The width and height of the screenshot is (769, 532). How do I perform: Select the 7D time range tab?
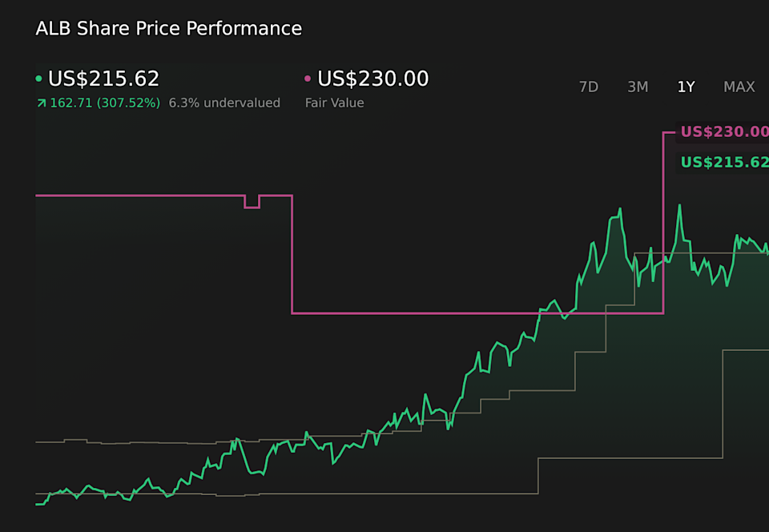pos(589,87)
